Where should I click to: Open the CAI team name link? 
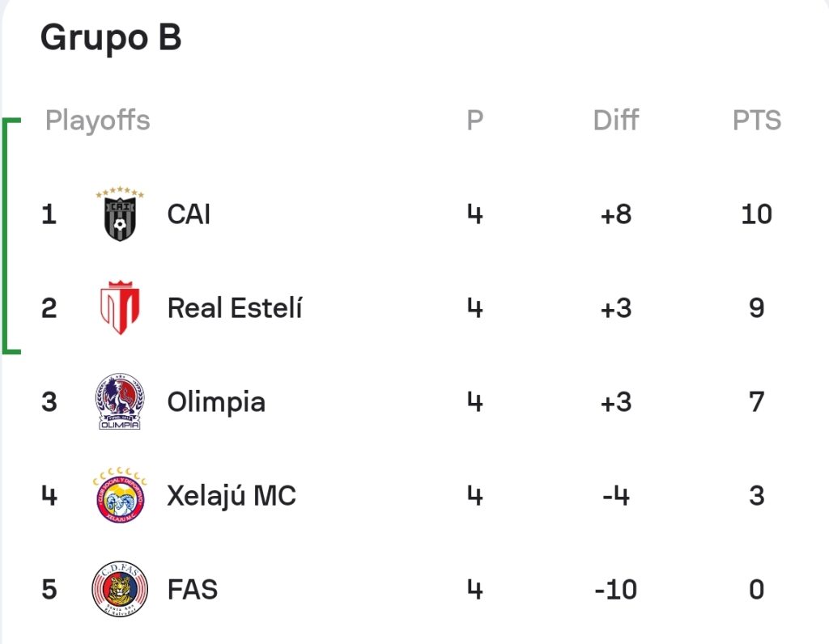(x=189, y=214)
